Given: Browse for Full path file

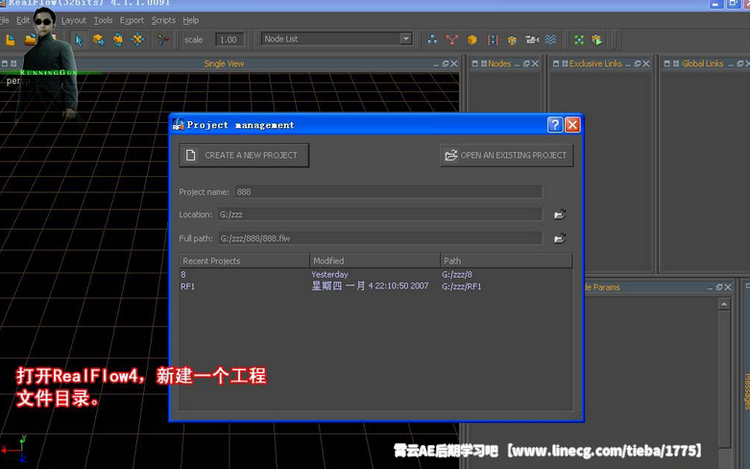Looking at the screenshot, I should pos(559,238).
